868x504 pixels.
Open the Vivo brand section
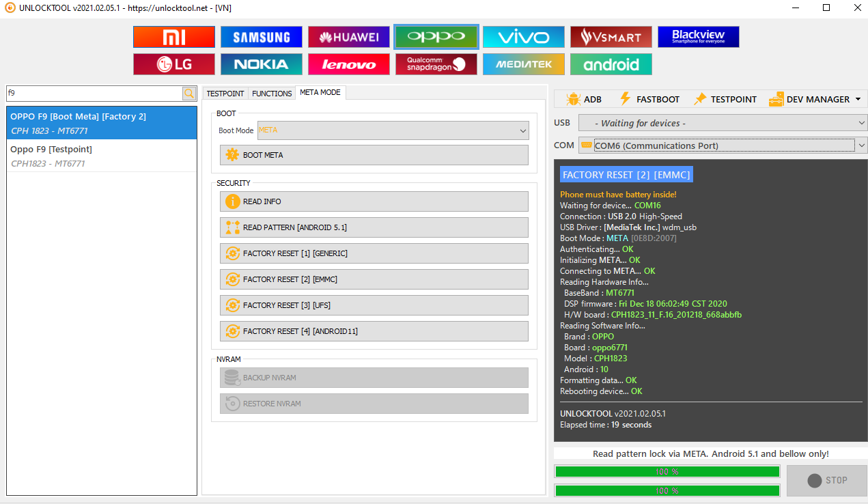pos(524,37)
